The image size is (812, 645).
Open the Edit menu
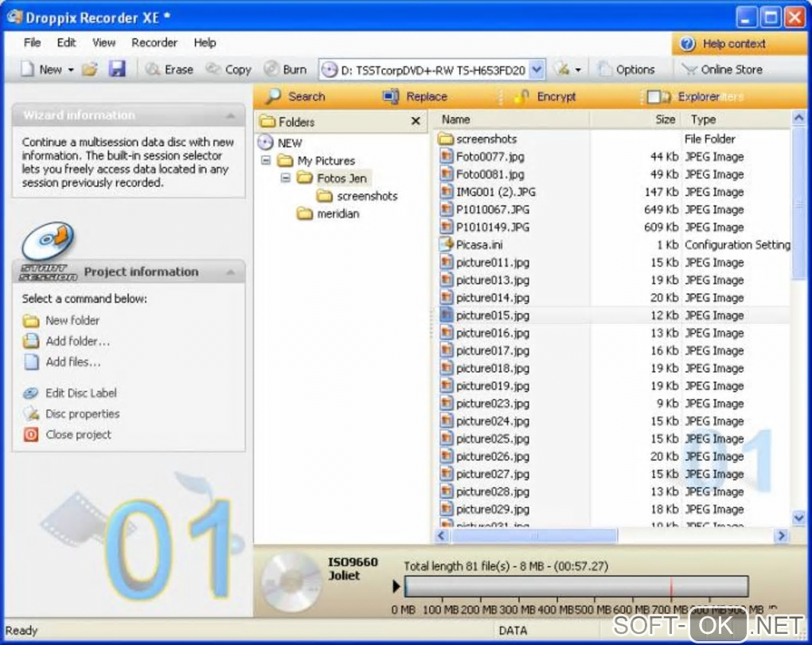66,43
